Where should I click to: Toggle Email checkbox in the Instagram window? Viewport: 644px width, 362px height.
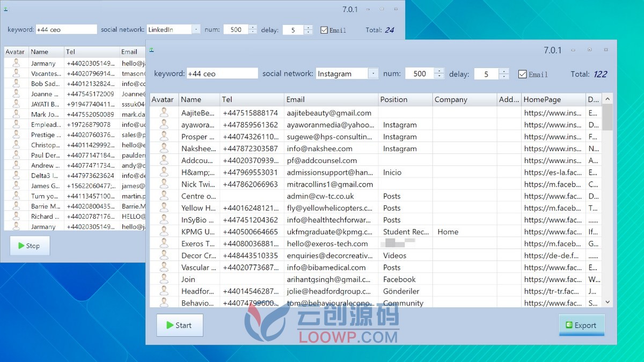pos(522,74)
